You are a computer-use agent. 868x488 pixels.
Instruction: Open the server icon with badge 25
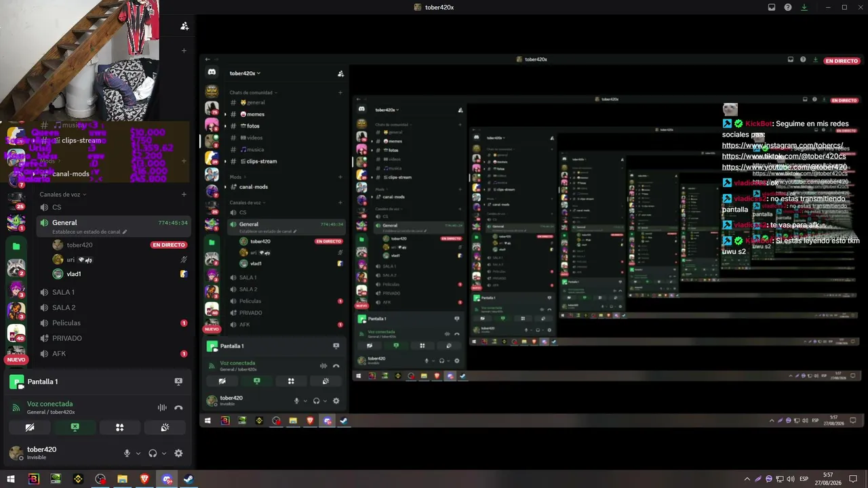16,201
